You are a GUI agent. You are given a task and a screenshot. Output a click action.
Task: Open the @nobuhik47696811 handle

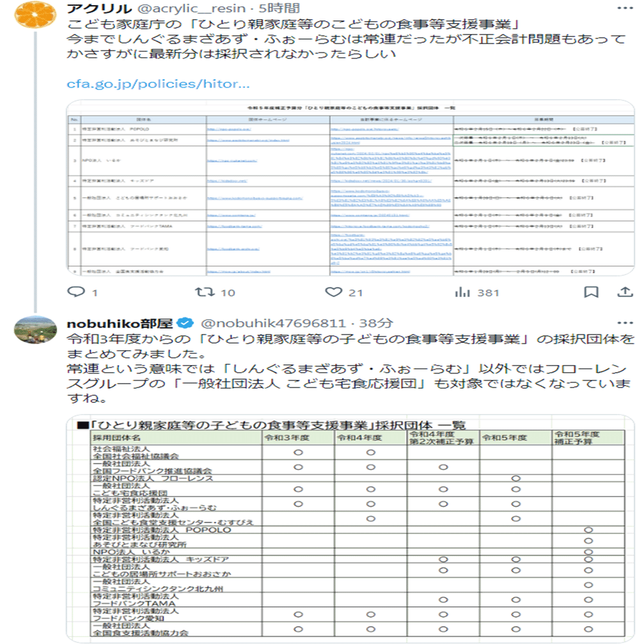(x=273, y=324)
